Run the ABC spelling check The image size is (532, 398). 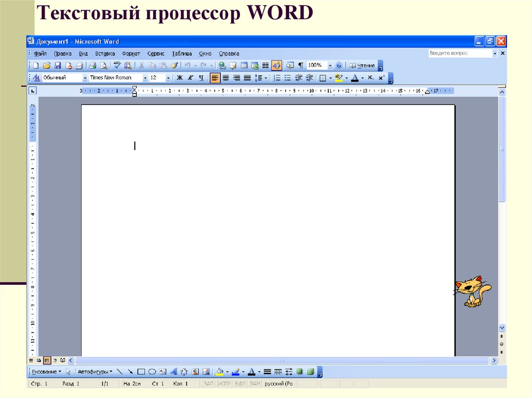[x=117, y=65]
